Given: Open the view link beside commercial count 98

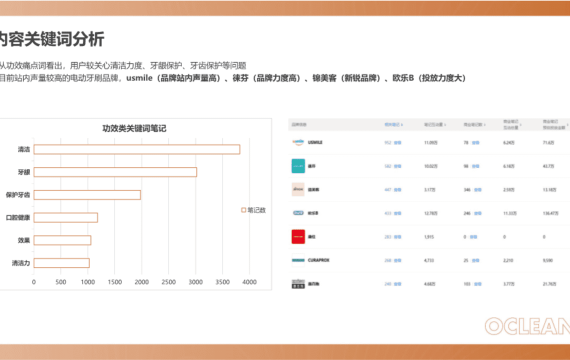Looking at the screenshot, I should pyautogui.click(x=475, y=166).
